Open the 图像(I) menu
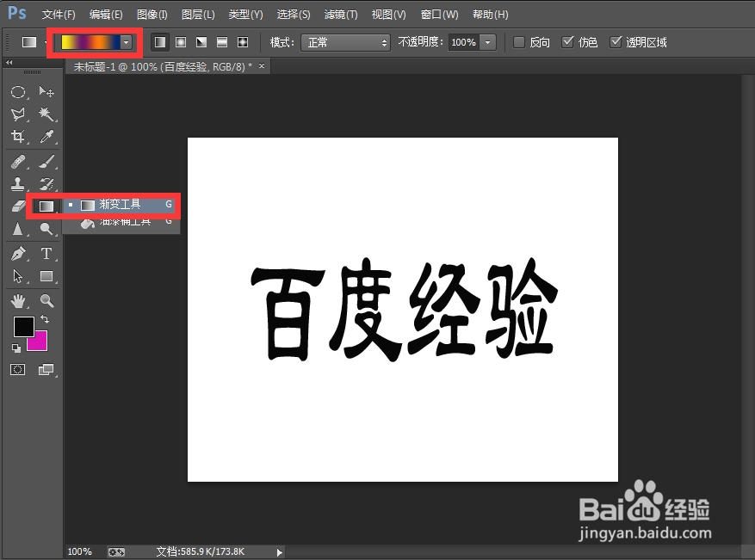 click(152, 15)
